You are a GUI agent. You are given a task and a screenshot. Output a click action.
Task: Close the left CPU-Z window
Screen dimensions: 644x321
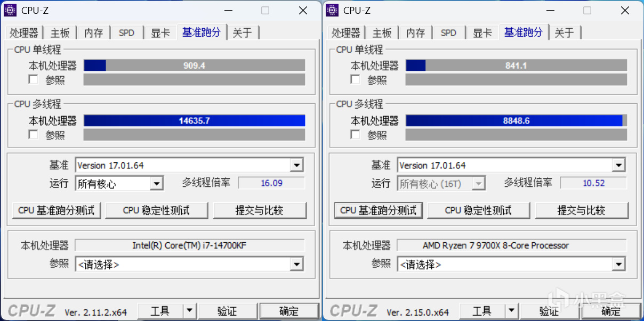(x=303, y=10)
